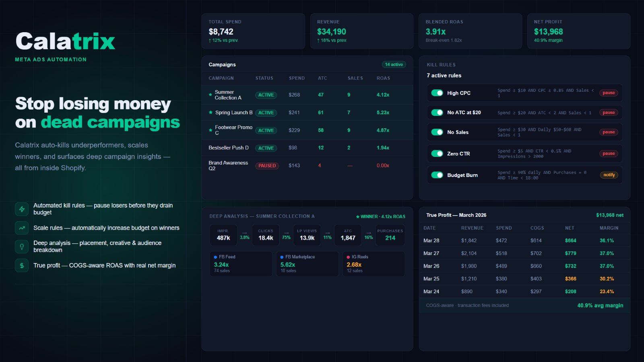
Task: Turn off the Zero CTR rule switch
Action: click(437, 154)
